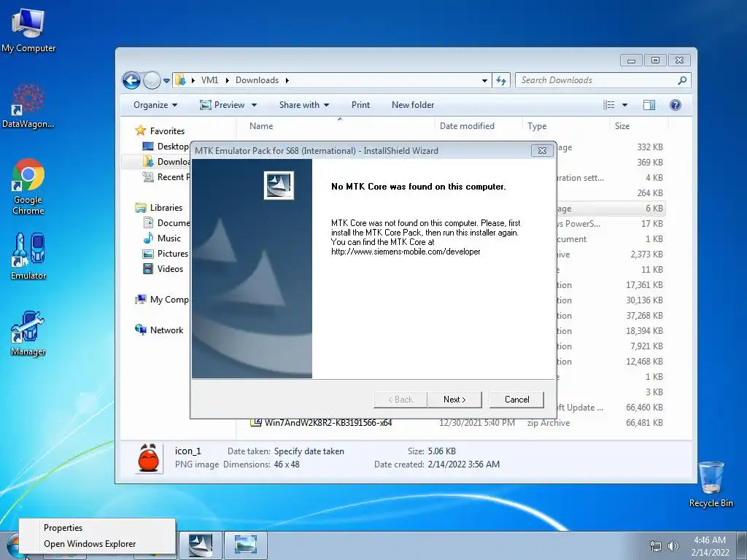Click InstallShield installer taskbar button
Image resolution: width=747 pixels, height=560 pixels.
coord(201,545)
